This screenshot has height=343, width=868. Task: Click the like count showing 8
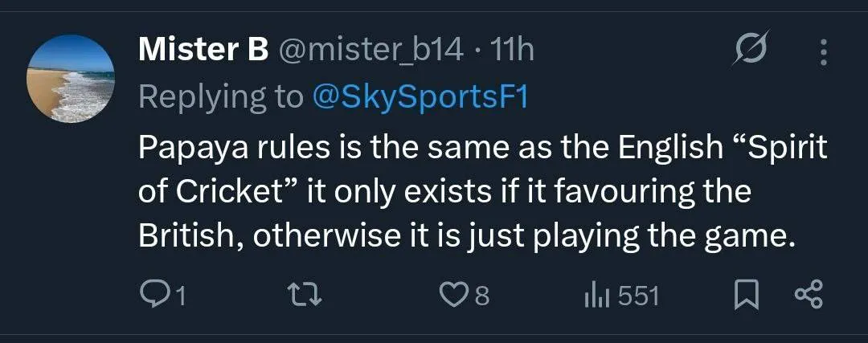tap(481, 297)
